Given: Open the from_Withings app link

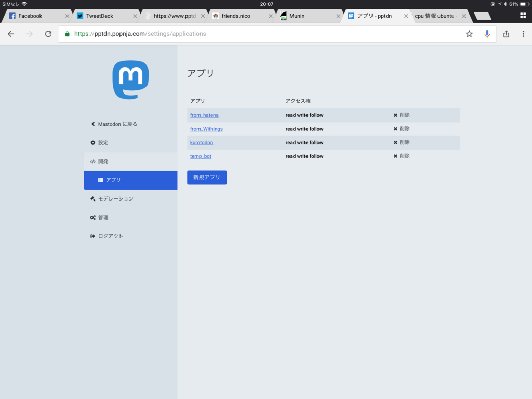Looking at the screenshot, I should [206, 129].
